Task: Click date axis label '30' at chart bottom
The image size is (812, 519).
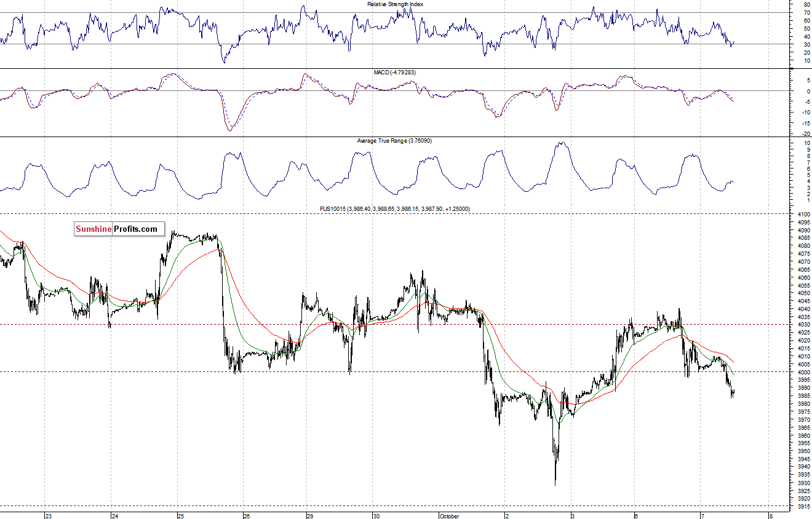Action: pos(376,516)
